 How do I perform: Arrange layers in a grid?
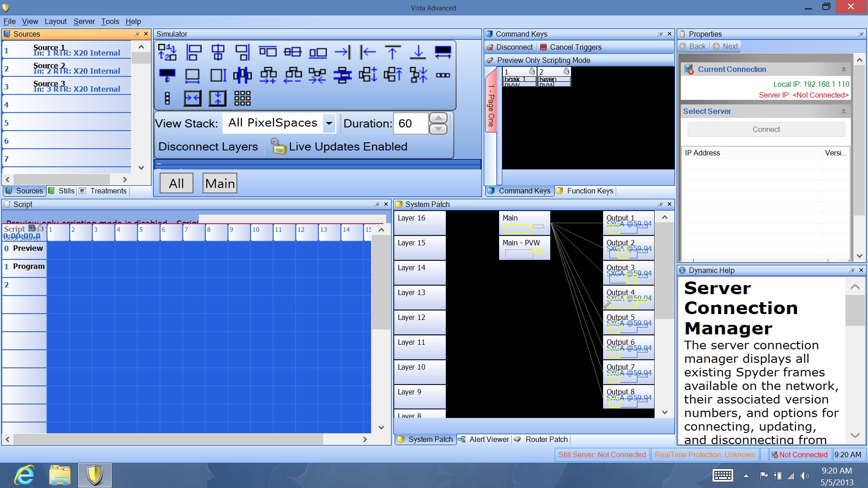tap(242, 99)
